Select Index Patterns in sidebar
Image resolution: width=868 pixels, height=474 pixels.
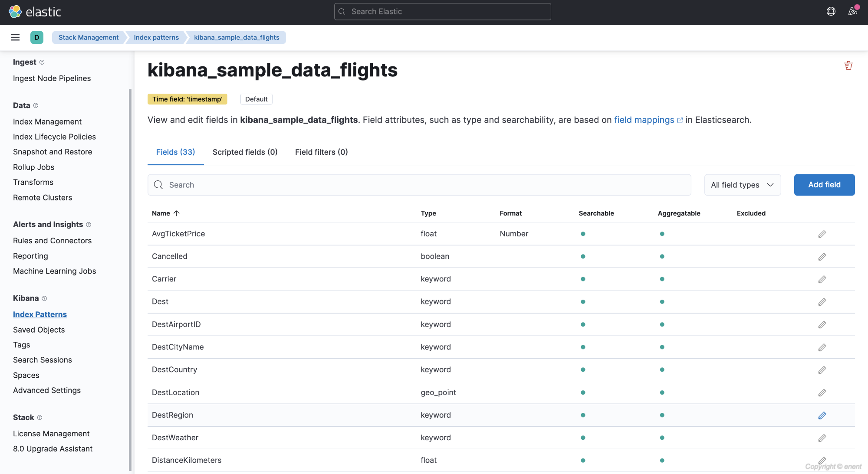[x=40, y=314]
